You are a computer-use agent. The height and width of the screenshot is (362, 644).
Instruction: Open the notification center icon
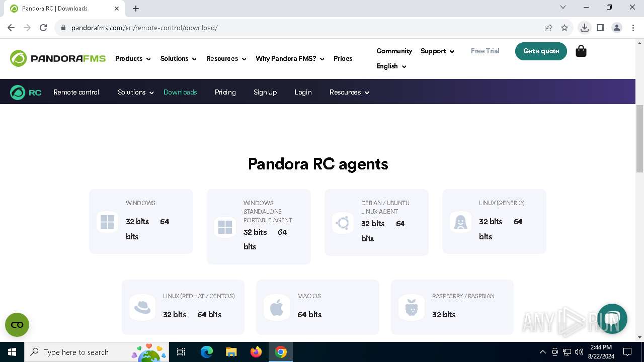[x=627, y=352]
